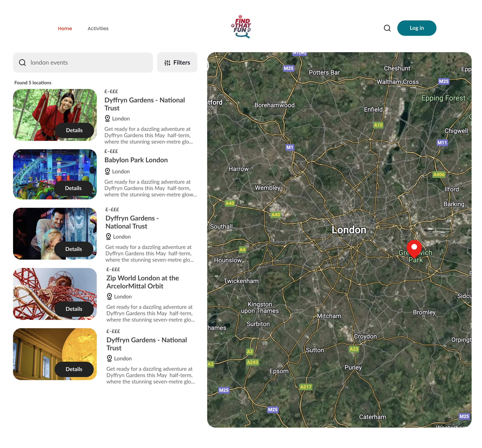The width and height of the screenshot is (482, 448).
Task: Open Babylon Park London title
Action: (x=136, y=160)
